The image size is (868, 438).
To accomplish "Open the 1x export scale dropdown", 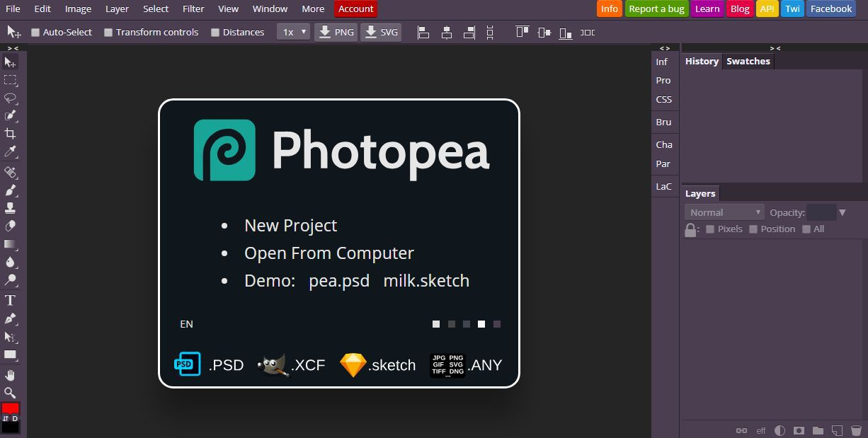I will point(294,32).
